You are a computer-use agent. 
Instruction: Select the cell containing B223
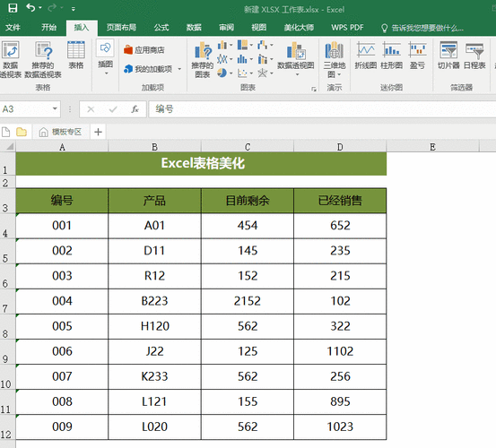click(x=154, y=301)
